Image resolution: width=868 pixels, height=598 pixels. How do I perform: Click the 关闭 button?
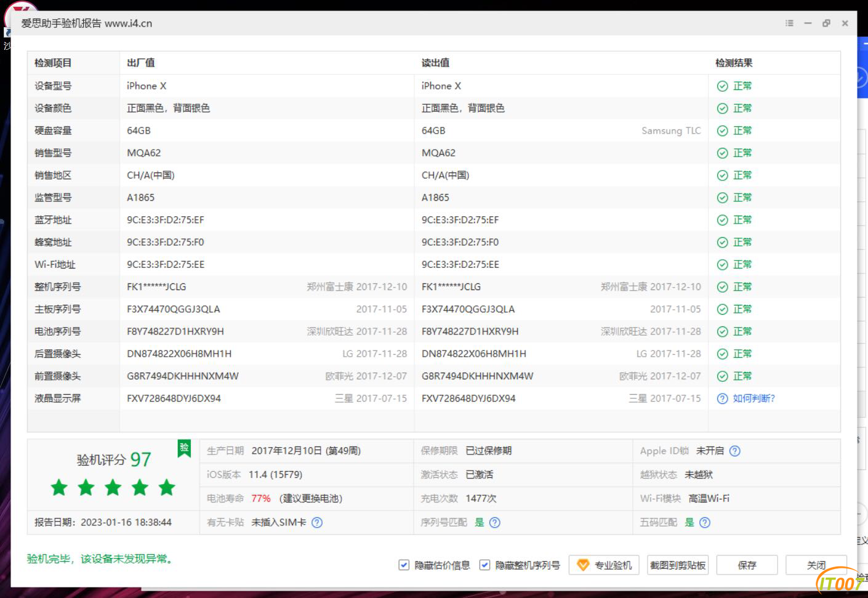(x=816, y=565)
